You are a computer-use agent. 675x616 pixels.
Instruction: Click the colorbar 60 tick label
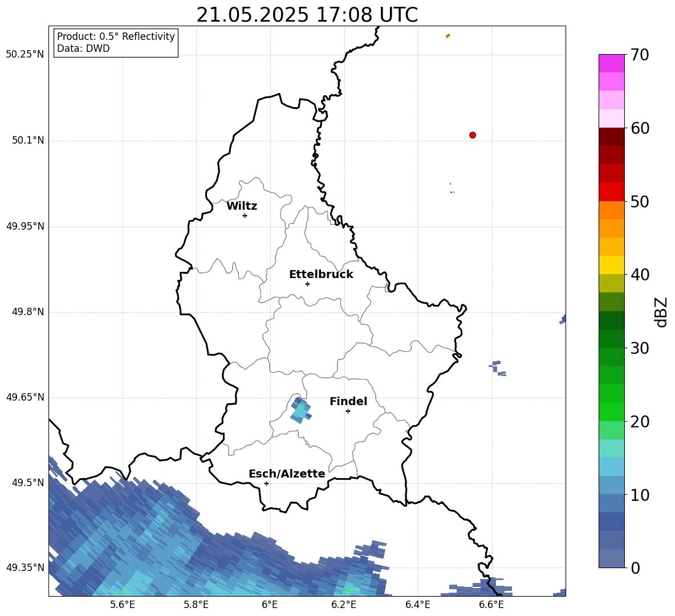640,128
